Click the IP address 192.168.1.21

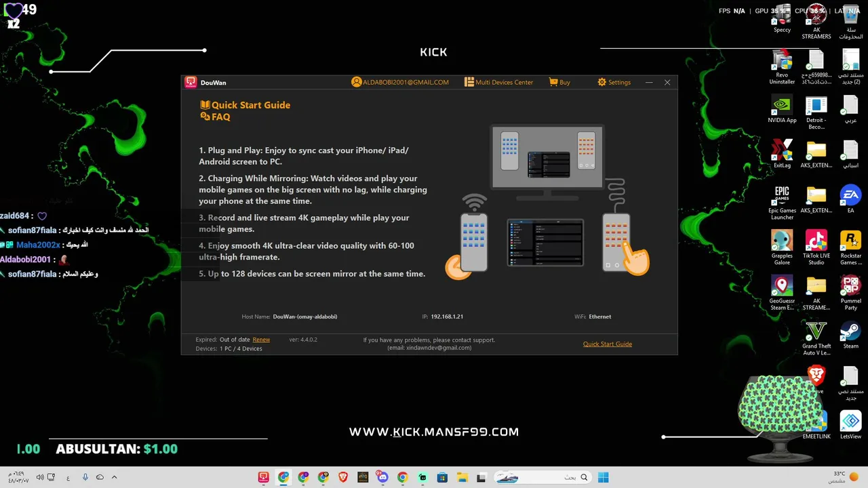click(x=447, y=317)
